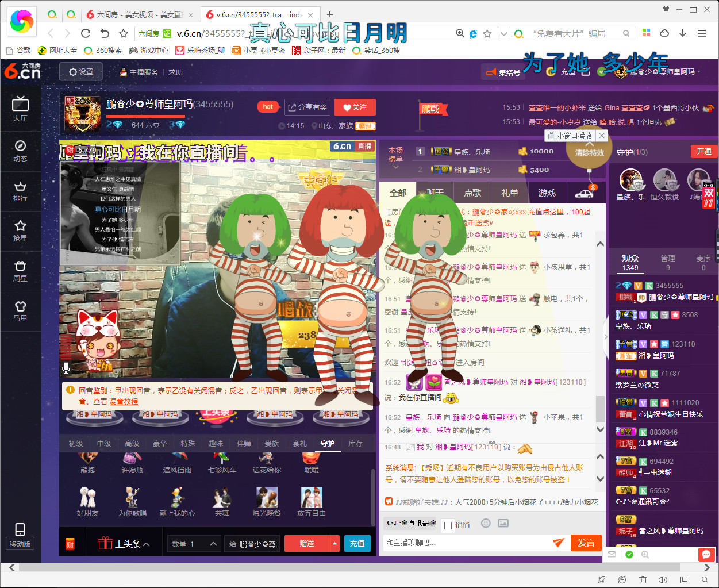Click the red chat bubble icon at bottom right
This screenshot has width=719, height=588.
pos(706,555)
